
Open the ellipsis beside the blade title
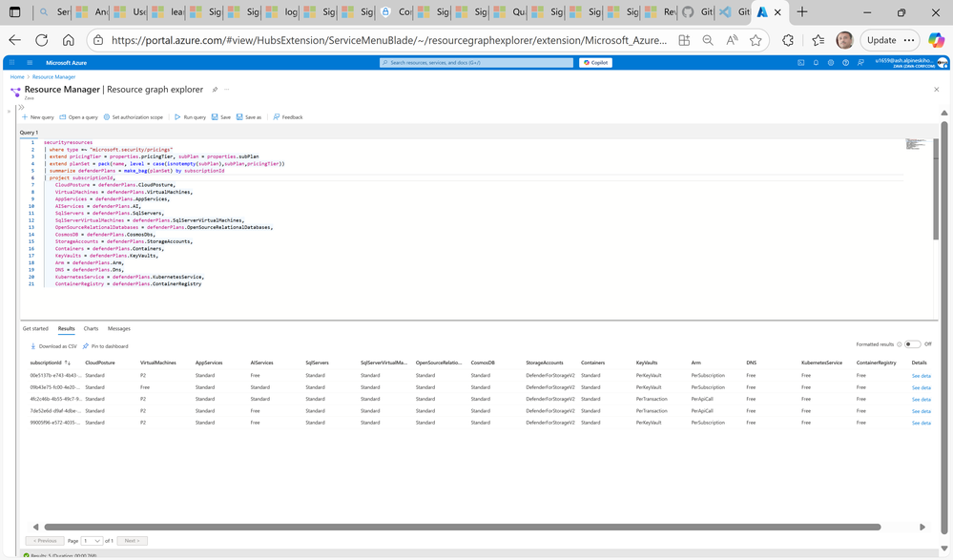[227, 90]
